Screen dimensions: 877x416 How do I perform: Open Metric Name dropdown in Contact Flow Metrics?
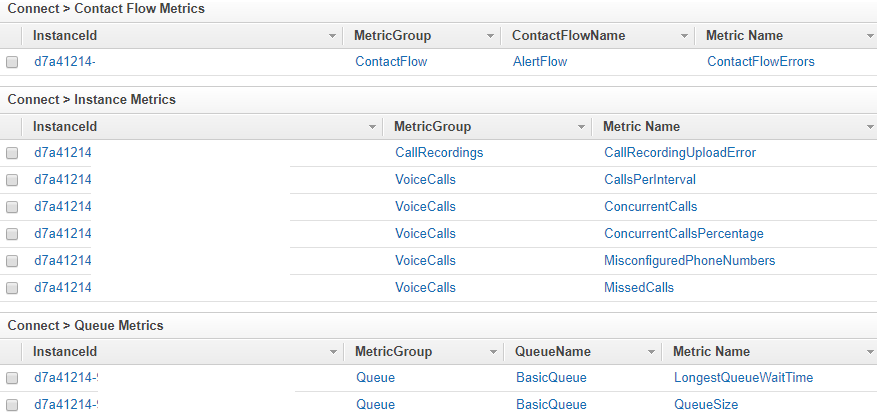coord(870,36)
